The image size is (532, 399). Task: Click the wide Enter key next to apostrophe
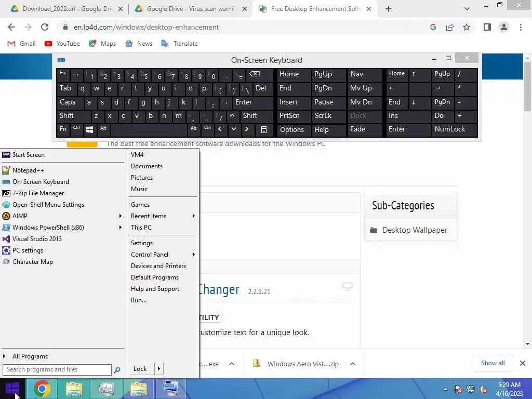[x=253, y=102]
